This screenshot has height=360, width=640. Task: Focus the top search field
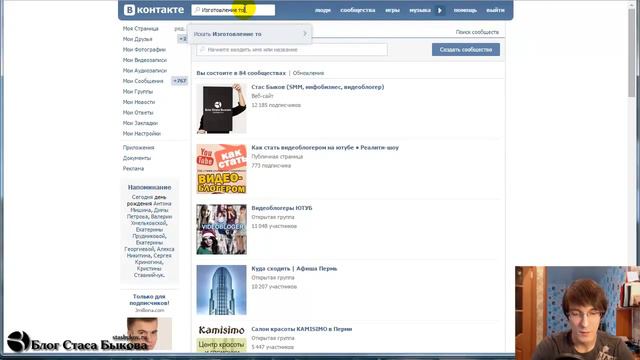pyautogui.click(x=233, y=10)
